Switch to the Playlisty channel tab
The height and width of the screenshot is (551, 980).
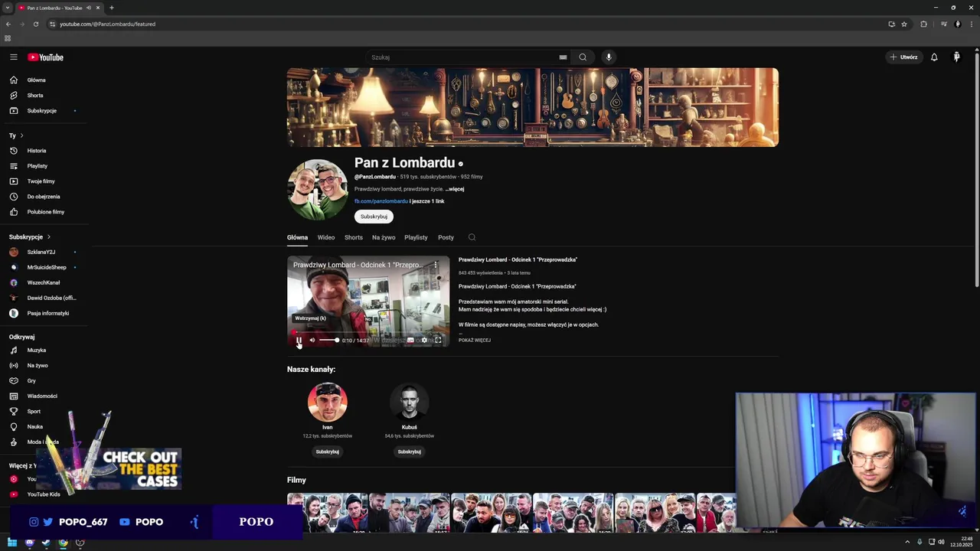(x=416, y=237)
